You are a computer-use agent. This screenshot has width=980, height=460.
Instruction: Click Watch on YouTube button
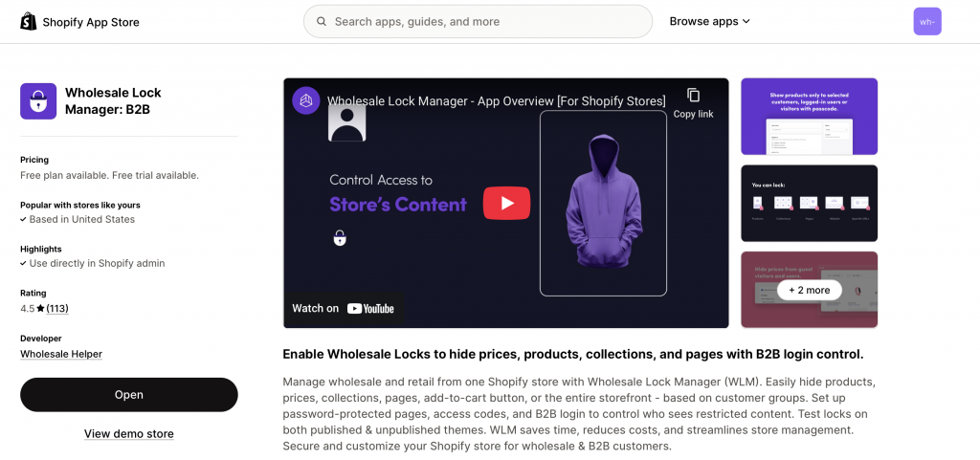(344, 308)
